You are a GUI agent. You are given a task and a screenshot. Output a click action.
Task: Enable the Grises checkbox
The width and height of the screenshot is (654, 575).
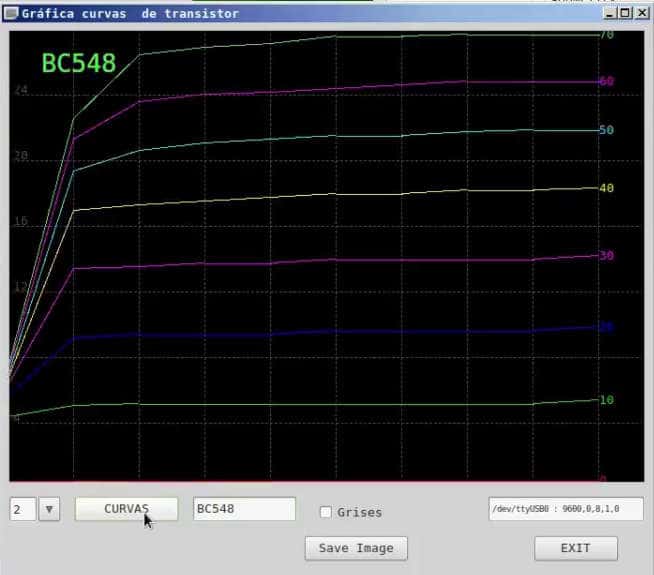325,512
